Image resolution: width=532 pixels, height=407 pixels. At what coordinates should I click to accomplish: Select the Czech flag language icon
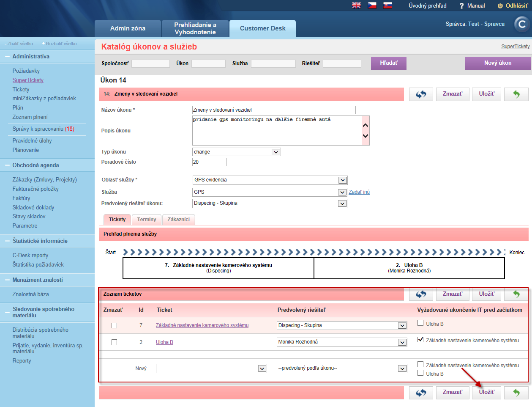[x=372, y=5]
